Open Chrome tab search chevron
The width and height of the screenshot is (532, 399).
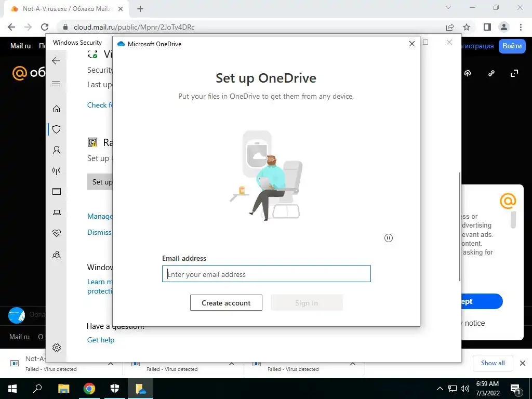click(448, 7)
